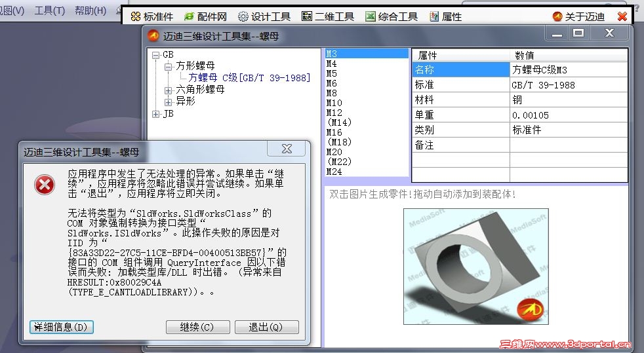Select size M5 in the list
This screenshot has width=644, height=353.
(x=367, y=73)
